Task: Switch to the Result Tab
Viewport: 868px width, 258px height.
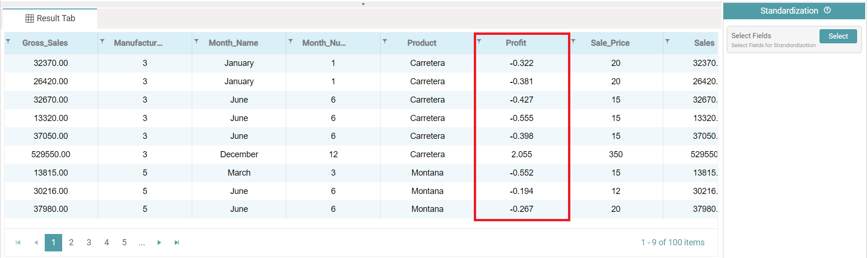Action: [50, 18]
